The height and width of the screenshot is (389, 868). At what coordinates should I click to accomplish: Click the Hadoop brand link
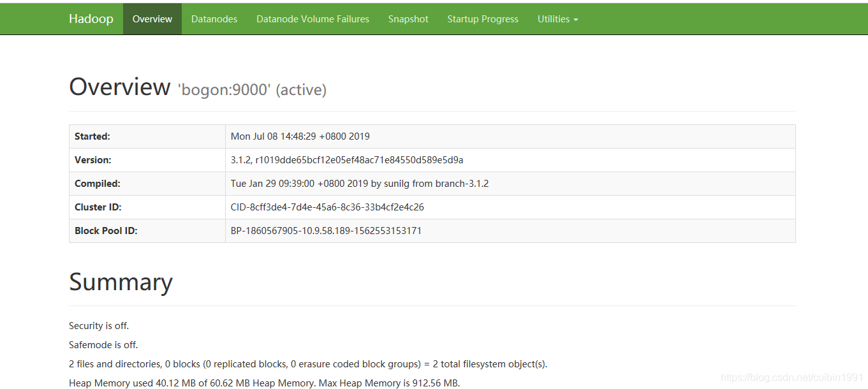tap(91, 19)
